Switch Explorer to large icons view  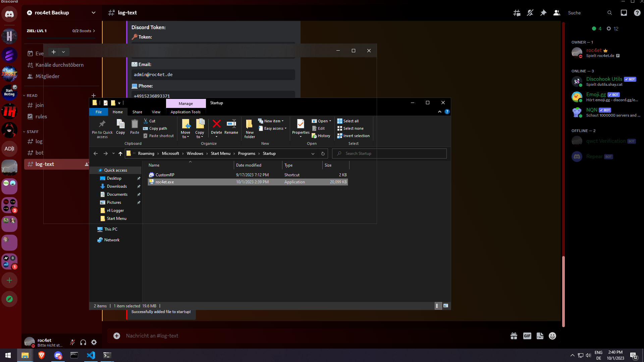[x=446, y=306]
